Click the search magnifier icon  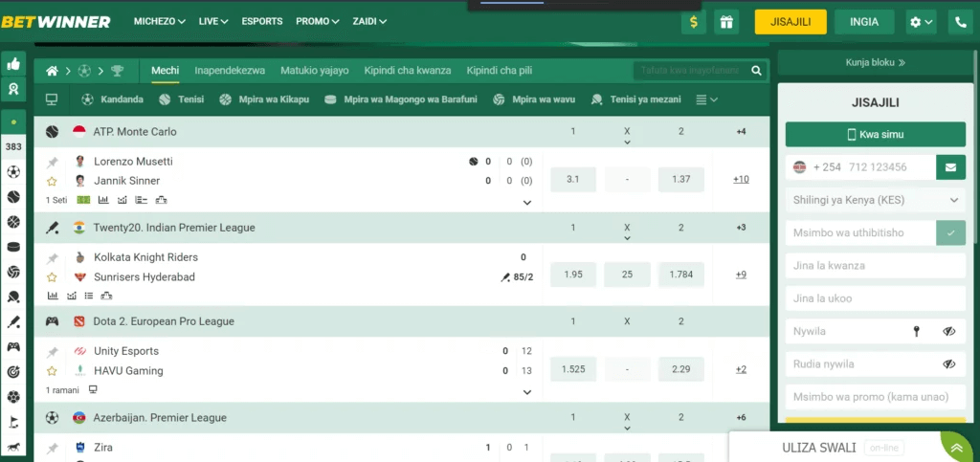756,71
